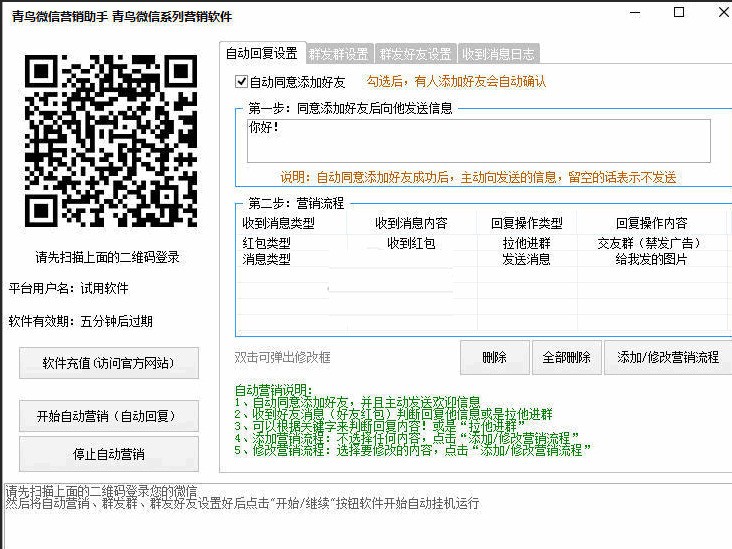The image size is (732, 549).
Task: Click the 发送消息 cell
Action: 527,259
